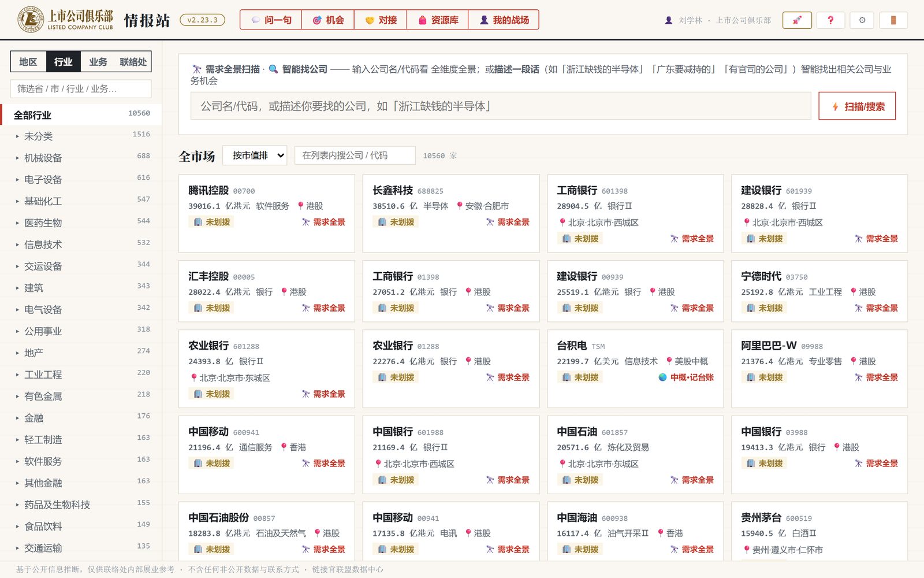Open the 按市值排 sorting dropdown
The image size is (924, 578).
point(255,155)
